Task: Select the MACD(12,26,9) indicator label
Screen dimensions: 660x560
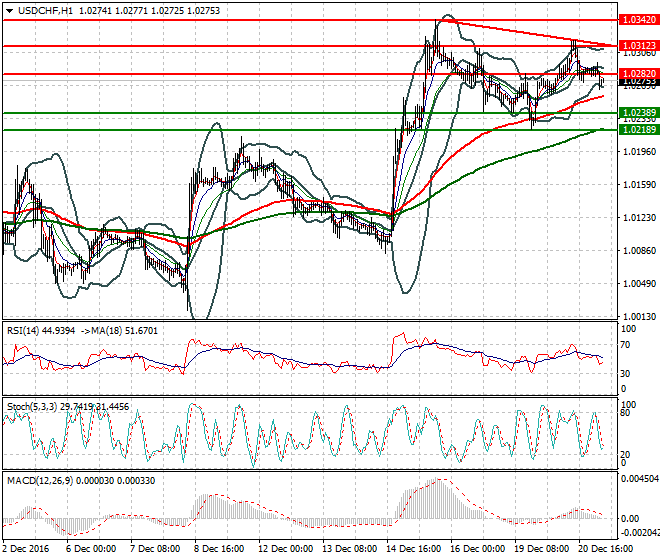Action: tap(40, 480)
